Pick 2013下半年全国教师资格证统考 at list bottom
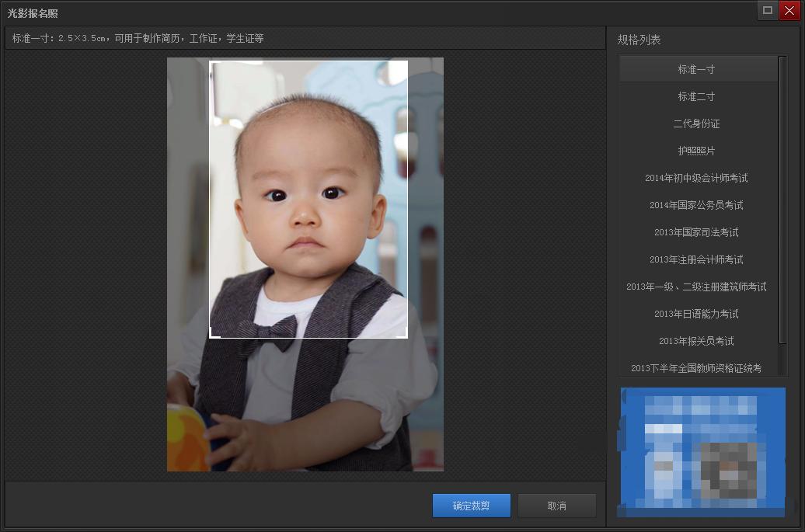The image size is (805, 532). click(696, 367)
